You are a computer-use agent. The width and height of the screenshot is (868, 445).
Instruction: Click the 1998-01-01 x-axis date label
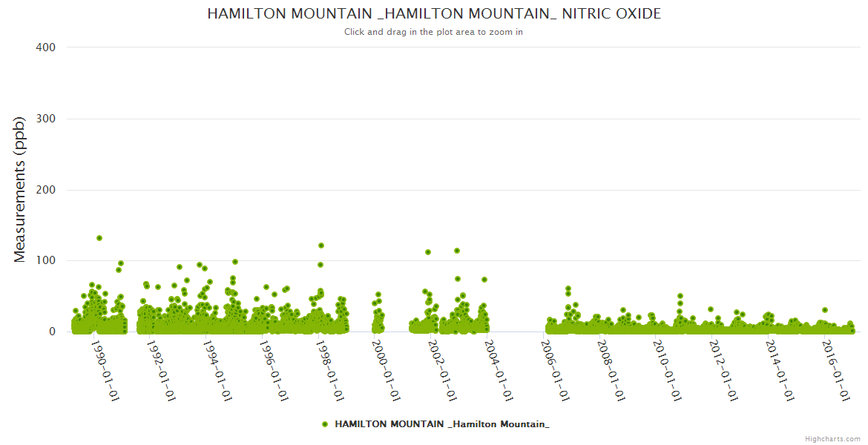329,370
